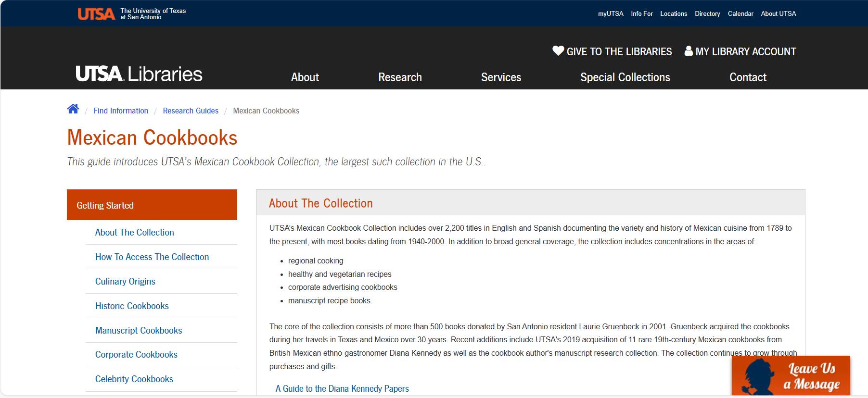The height and width of the screenshot is (398, 868).
Task: Click 'corporate advertising cookbooks' bullet
Action: (x=343, y=287)
